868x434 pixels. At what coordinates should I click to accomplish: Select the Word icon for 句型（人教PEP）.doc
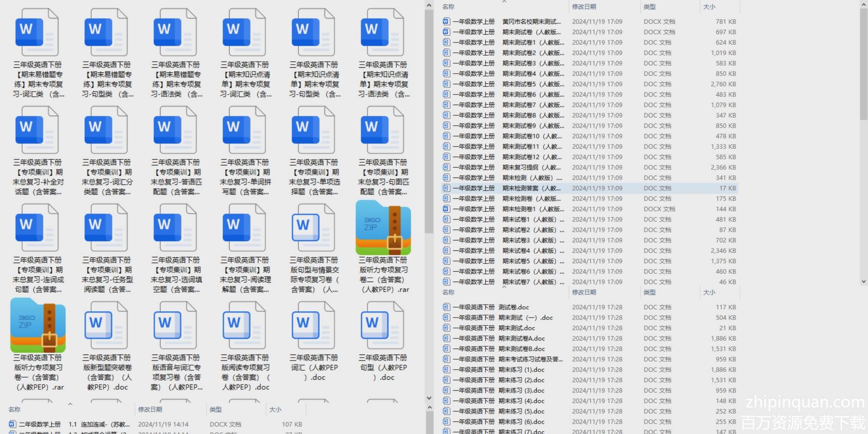pyautogui.click(x=382, y=325)
